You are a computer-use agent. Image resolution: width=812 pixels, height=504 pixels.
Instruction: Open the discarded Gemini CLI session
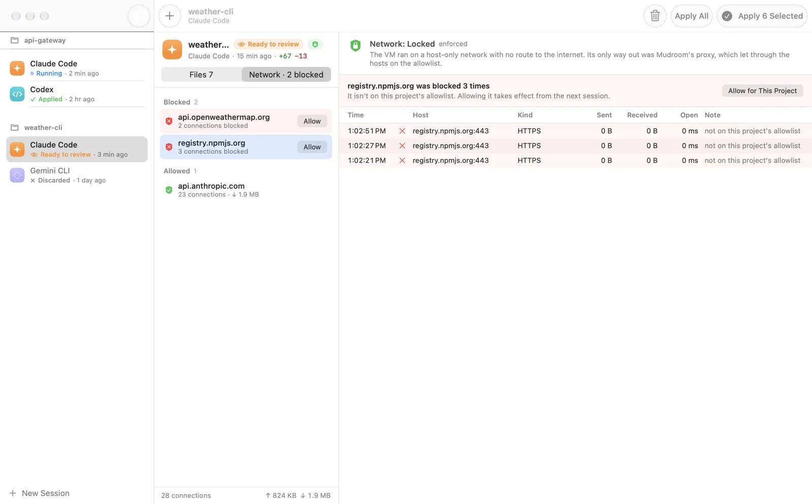(77, 175)
